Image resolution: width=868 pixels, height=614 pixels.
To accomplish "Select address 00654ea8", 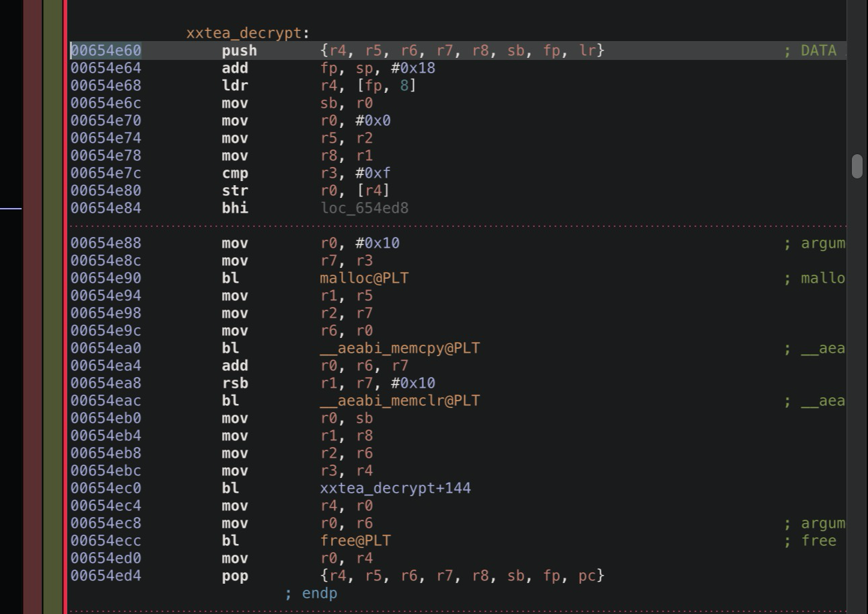I will [106, 383].
